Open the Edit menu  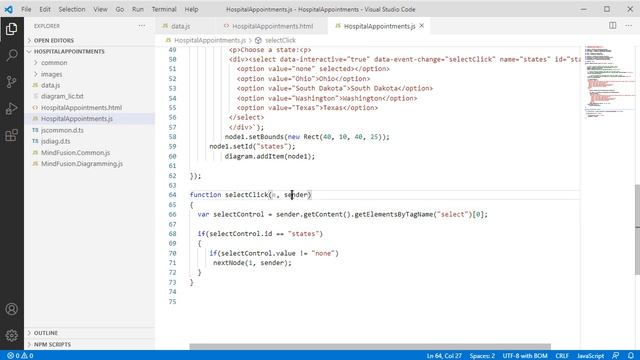45,9
